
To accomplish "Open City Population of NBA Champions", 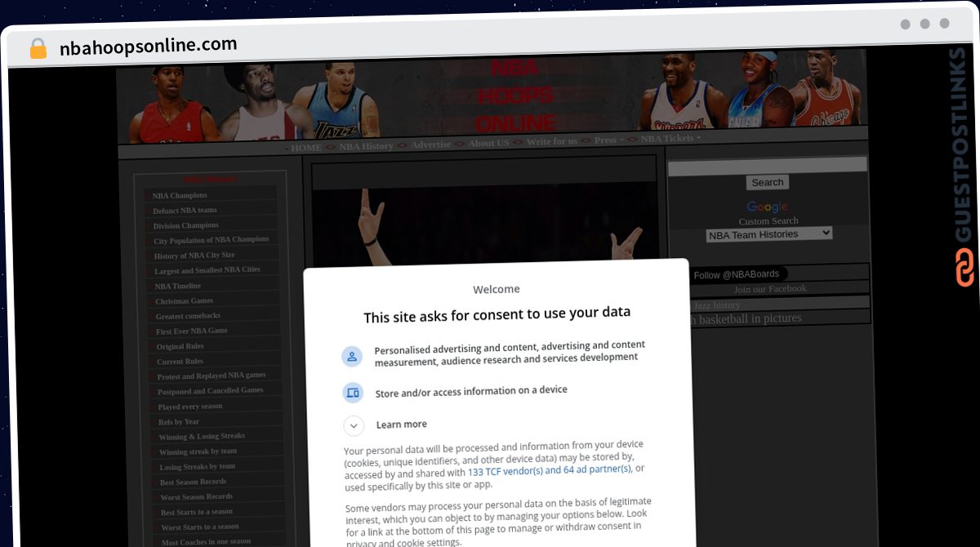I will [212, 240].
